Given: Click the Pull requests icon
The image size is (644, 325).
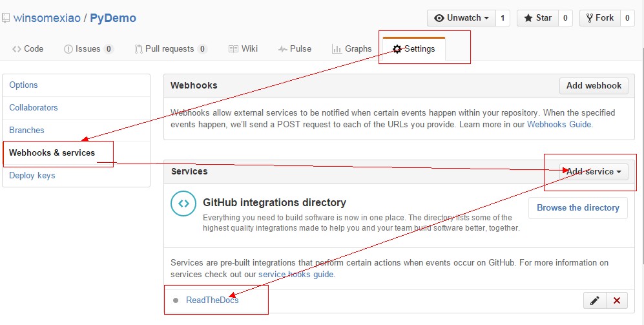Looking at the screenshot, I should coord(138,49).
